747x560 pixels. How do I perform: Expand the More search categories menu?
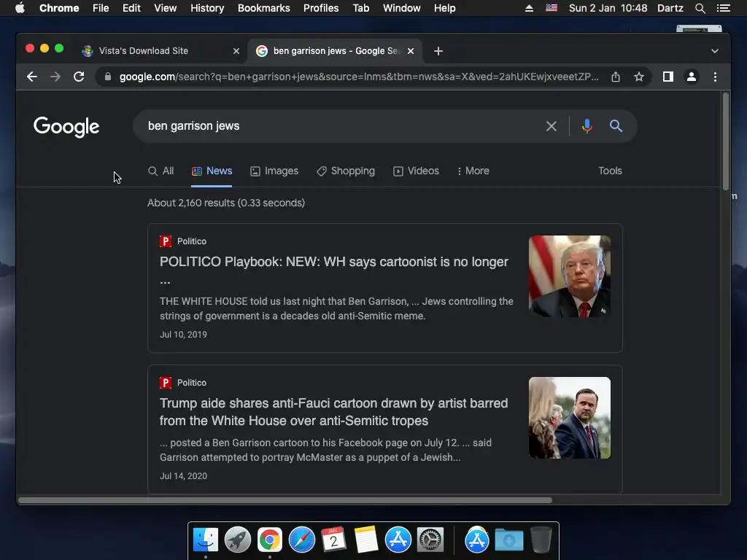tap(473, 171)
